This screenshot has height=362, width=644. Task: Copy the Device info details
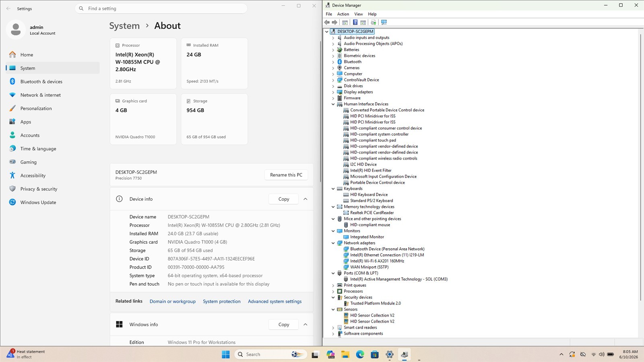[284, 199]
